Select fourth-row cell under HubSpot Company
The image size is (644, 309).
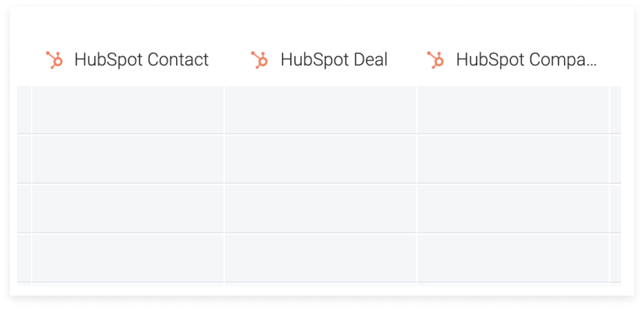pyautogui.click(x=513, y=258)
